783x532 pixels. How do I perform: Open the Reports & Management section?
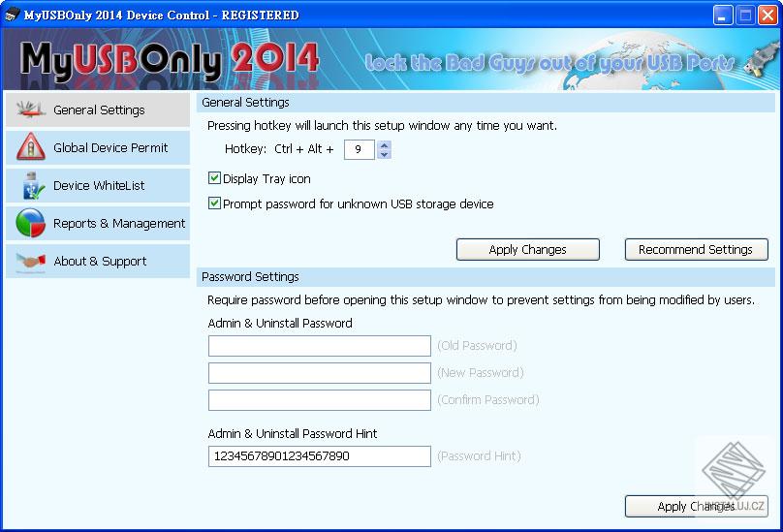98,223
